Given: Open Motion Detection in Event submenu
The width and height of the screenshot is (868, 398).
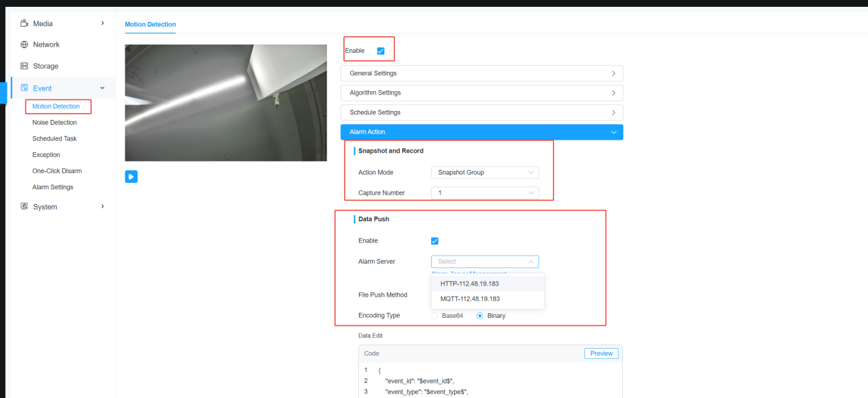Looking at the screenshot, I should 56,106.
